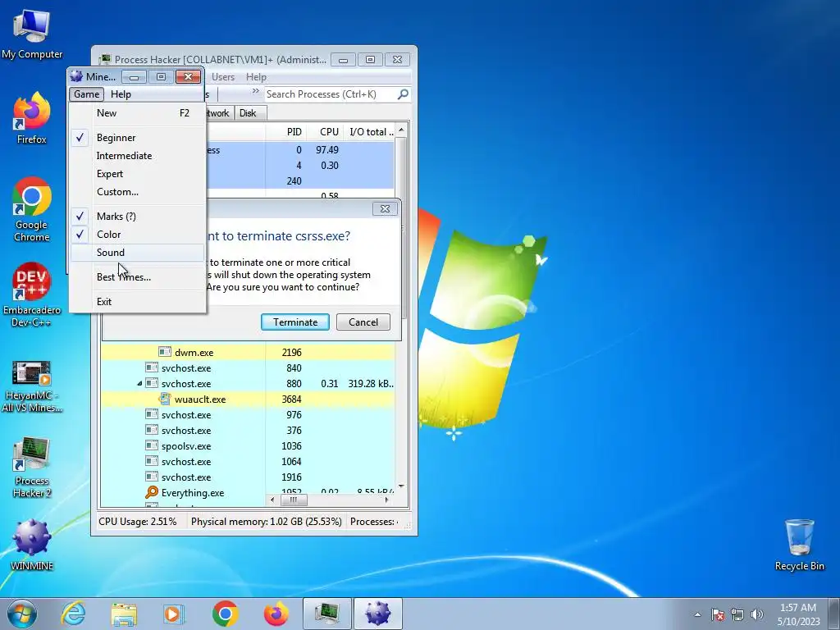Switch to Process Hacker taskbar button
The width and height of the screenshot is (840, 630).
pos(326,614)
